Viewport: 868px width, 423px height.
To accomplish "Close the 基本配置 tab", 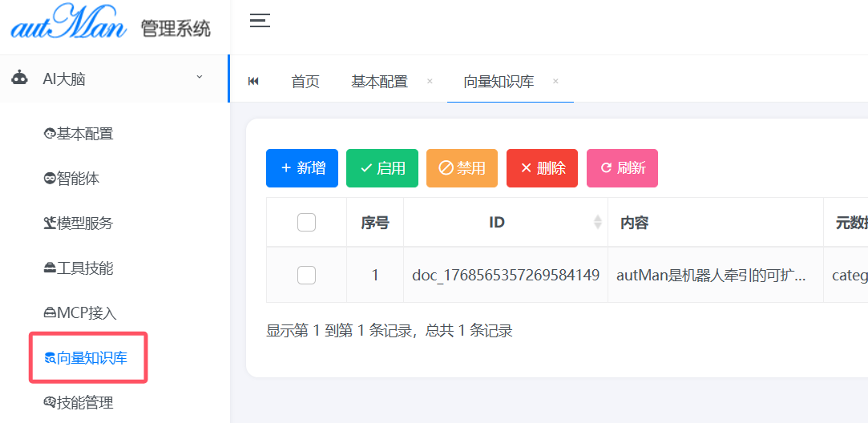I will (430, 82).
